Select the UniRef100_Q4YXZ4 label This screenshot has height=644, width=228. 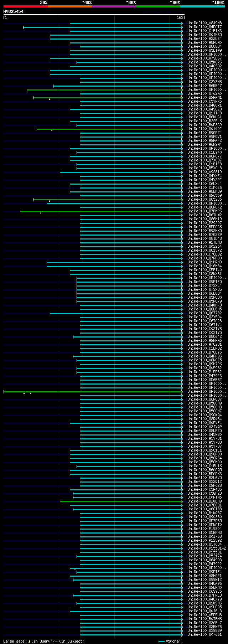click(204, 176)
